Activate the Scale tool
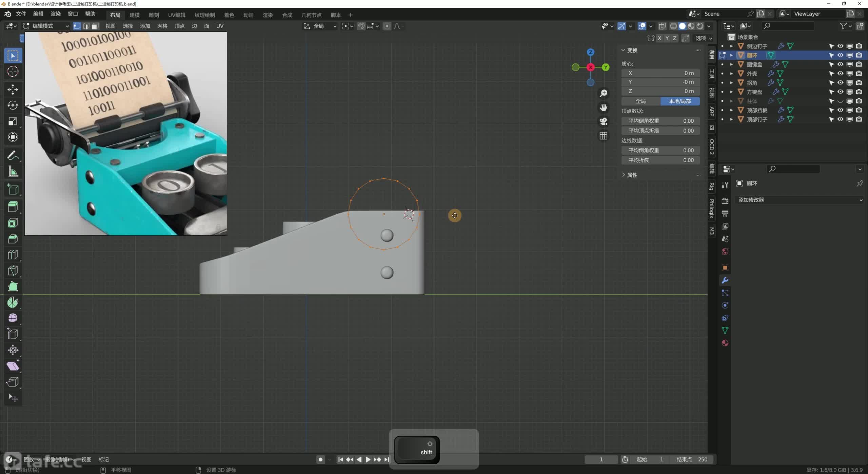The image size is (868, 474). 13,121
